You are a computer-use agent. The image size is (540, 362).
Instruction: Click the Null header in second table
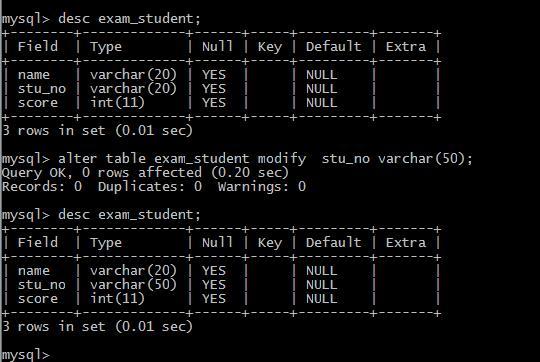click(x=217, y=243)
